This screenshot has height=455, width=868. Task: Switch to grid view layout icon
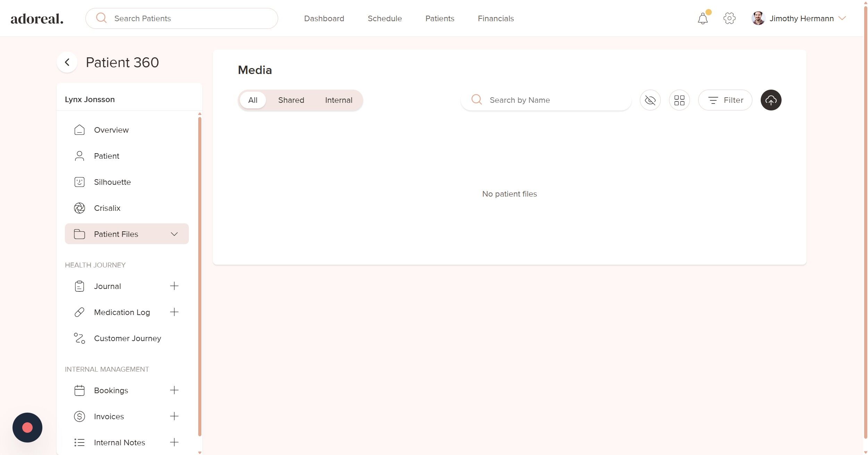(679, 100)
